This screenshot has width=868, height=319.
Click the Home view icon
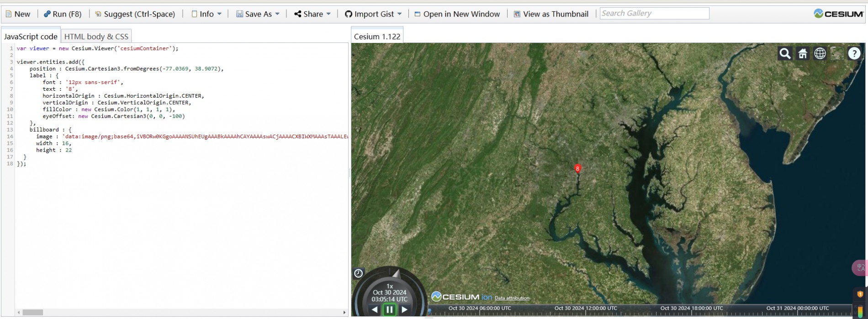803,54
